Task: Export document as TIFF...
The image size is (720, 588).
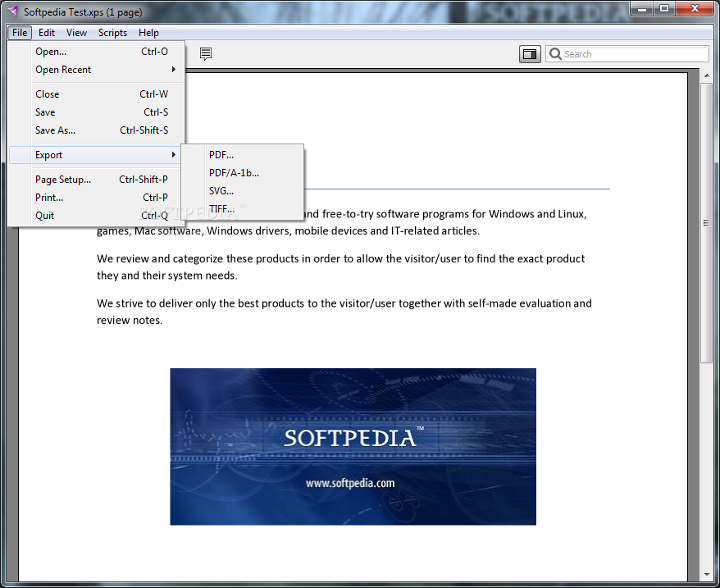Action: coord(243,209)
